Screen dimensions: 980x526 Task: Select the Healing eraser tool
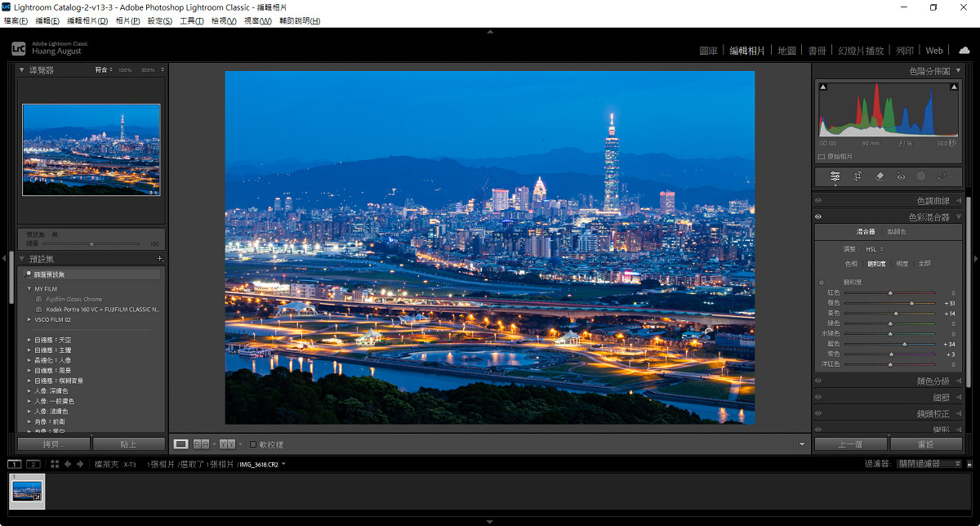[880, 176]
